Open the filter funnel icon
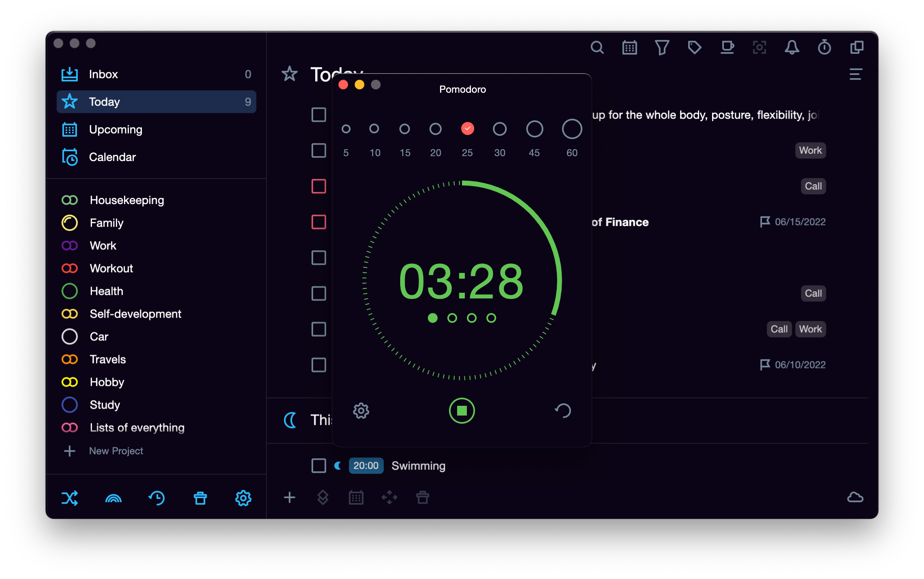The width and height of the screenshot is (924, 579). 662,48
